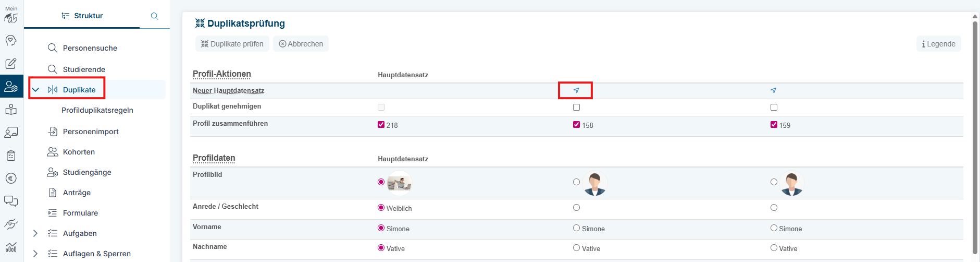Open the statistics chart icon in left rail
The width and height of the screenshot is (980, 262).
(11, 247)
